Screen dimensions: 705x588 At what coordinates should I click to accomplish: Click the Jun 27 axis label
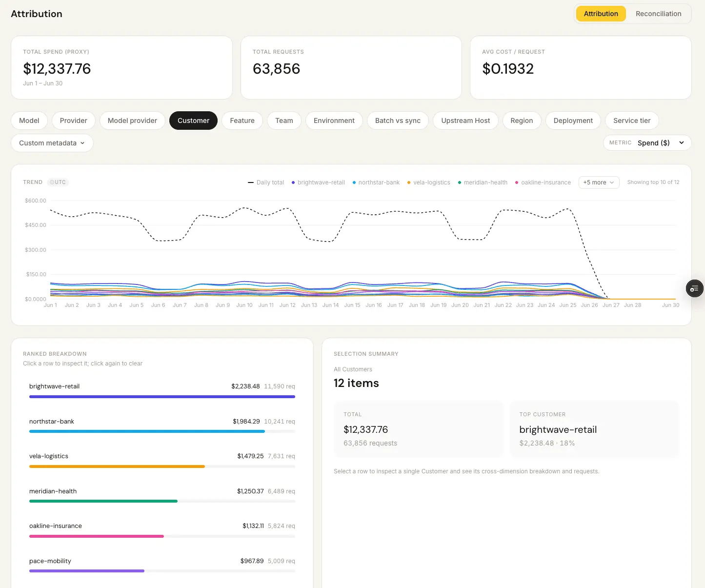[x=611, y=305]
